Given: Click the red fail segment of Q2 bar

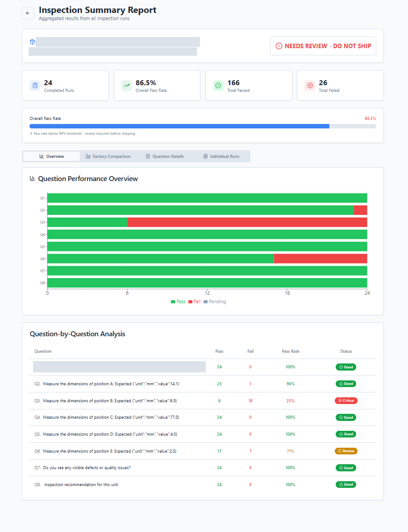Looking at the screenshot, I should pyautogui.click(x=360, y=210).
